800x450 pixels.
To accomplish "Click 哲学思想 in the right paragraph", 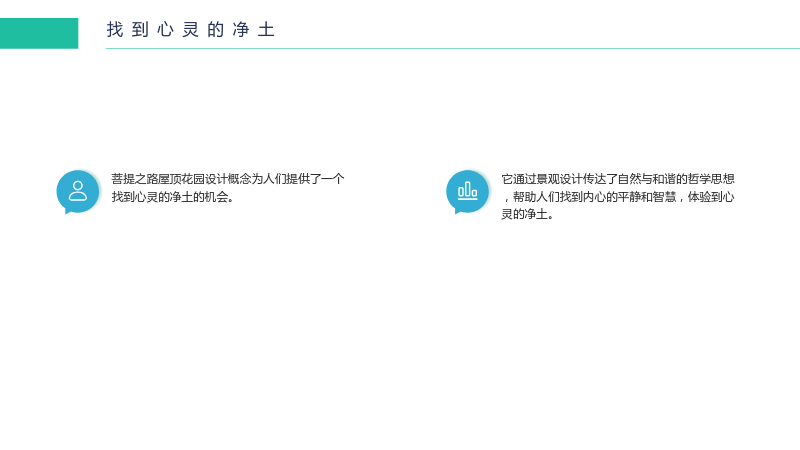I will (711, 179).
